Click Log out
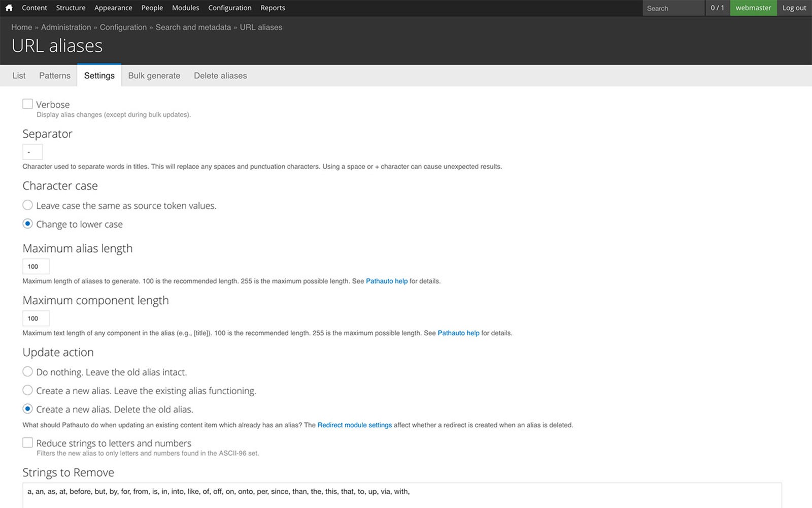812x508 pixels. 794,8
